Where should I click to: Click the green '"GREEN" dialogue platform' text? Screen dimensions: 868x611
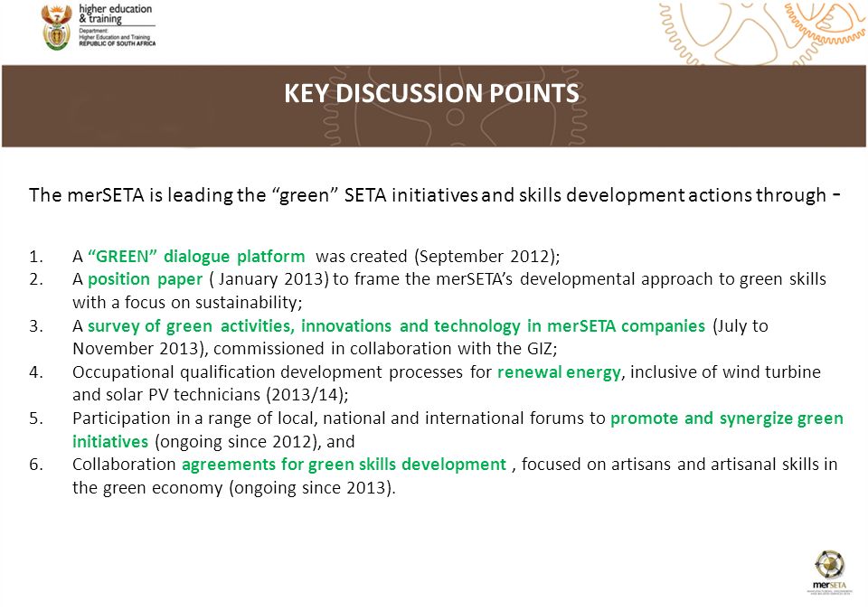(196, 257)
